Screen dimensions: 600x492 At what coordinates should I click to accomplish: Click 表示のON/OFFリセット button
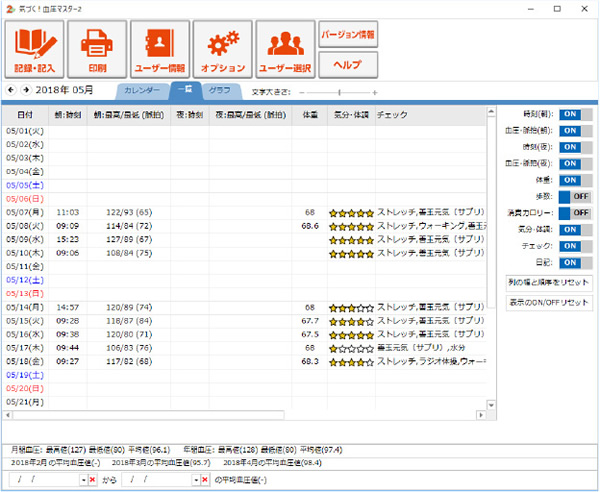(549, 303)
